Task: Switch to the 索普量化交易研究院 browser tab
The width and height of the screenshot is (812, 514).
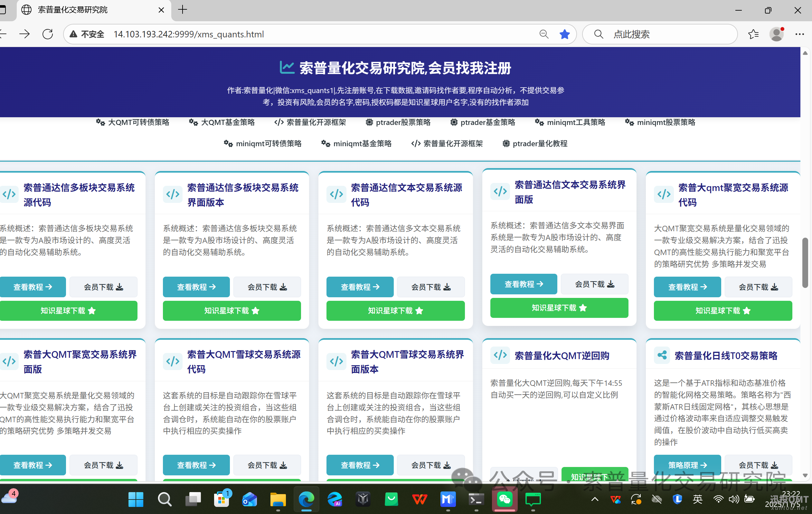Action: (72, 10)
